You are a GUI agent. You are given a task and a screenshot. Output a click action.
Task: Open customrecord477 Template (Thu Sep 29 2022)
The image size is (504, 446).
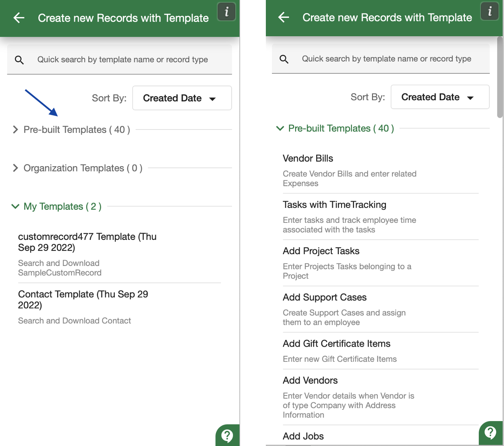87,242
